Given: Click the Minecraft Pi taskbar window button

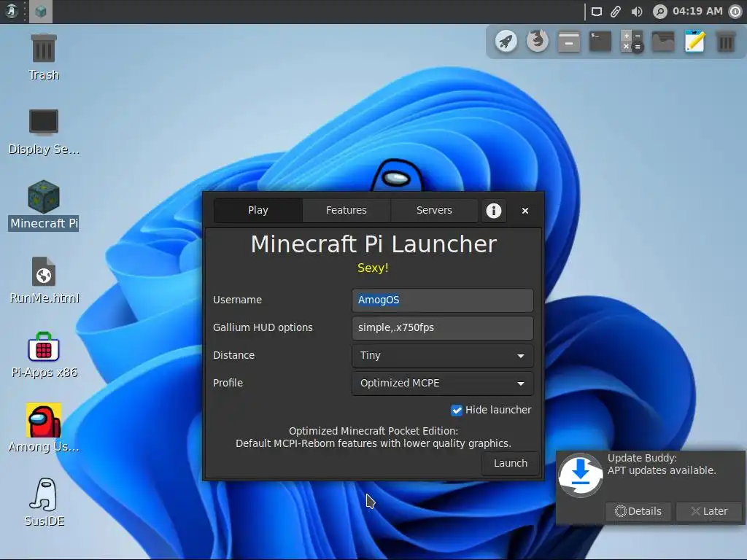Looking at the screenshot, I should pos(41,12).
